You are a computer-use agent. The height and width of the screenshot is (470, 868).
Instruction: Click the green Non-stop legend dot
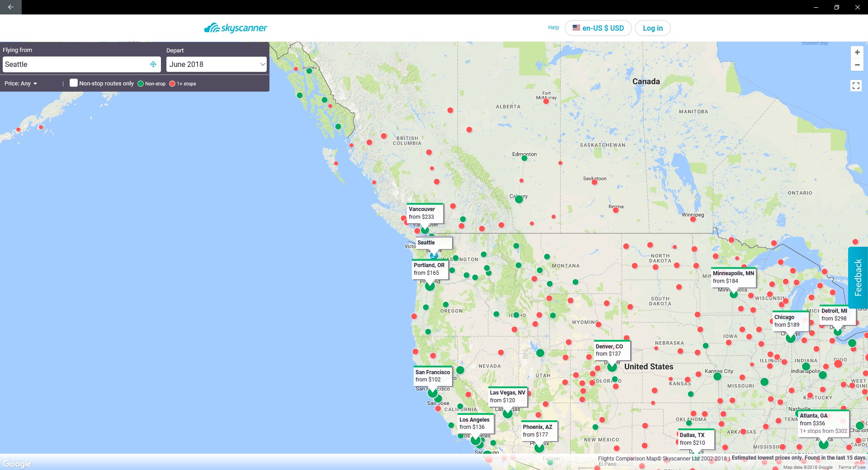point(141,83)
